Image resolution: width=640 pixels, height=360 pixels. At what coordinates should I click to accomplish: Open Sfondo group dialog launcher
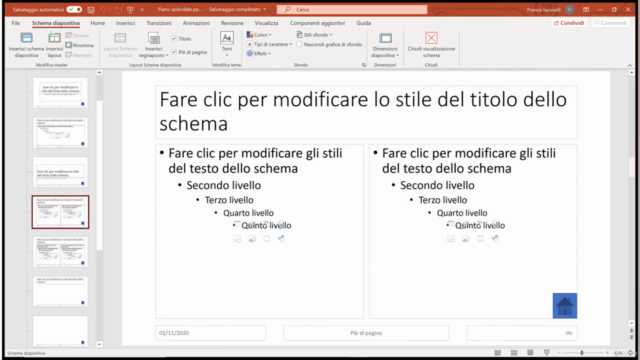(x=364, y=65)
